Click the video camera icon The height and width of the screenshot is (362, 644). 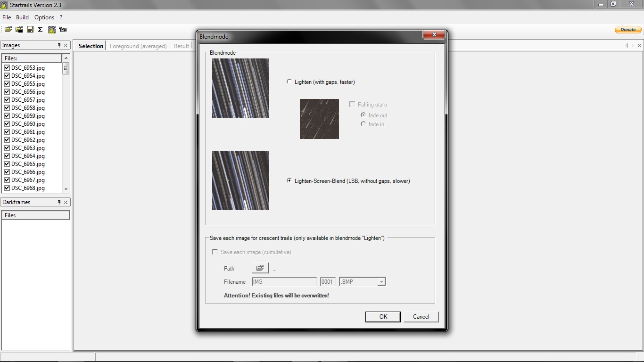click(63, 29)
